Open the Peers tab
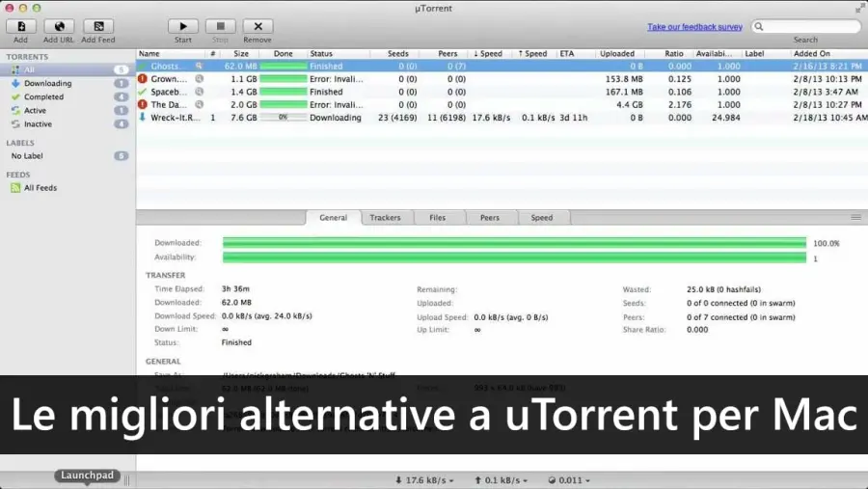The image size is (868, 489). click(x=489, y=218)
